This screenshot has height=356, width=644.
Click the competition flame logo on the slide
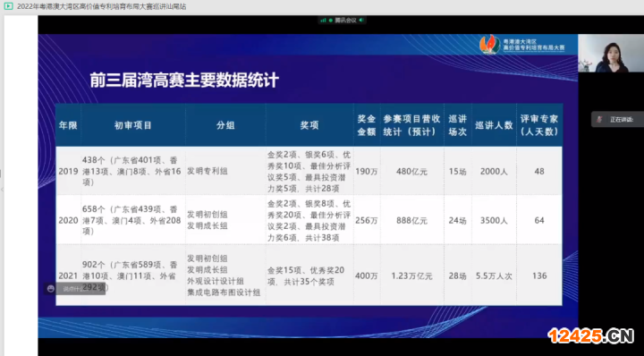pyautogui.click(x=489, y=45)
